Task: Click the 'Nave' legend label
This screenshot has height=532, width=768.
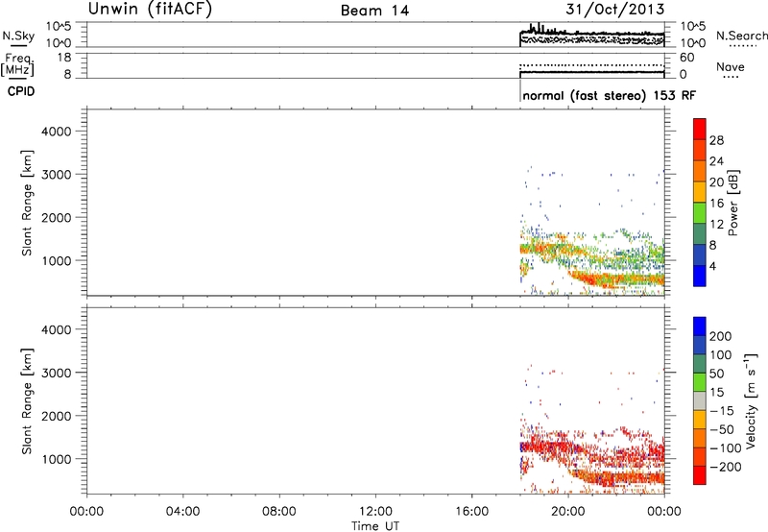Action: pyautogui.click(x=731, y=67)
